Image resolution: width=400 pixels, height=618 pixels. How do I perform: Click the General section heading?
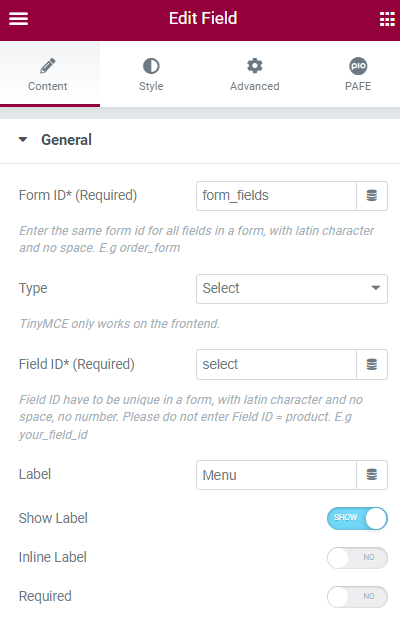(67, 140)
